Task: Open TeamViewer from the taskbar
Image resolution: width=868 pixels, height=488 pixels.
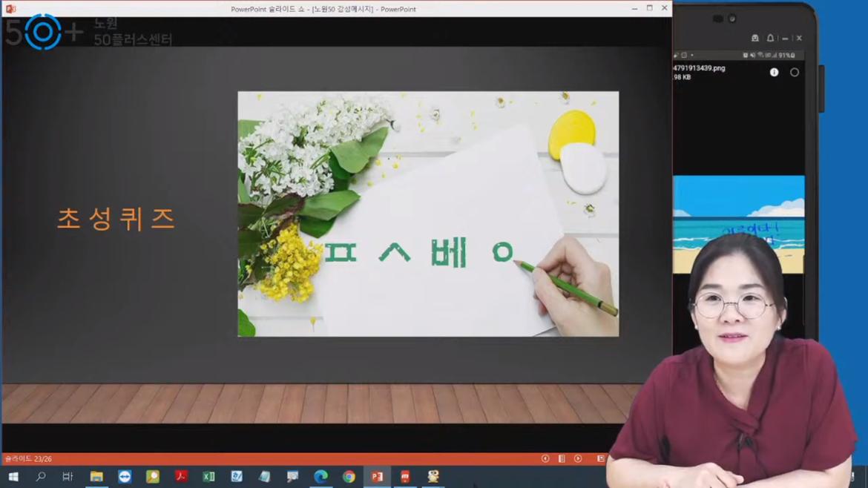Action: (x=125, y=476)
